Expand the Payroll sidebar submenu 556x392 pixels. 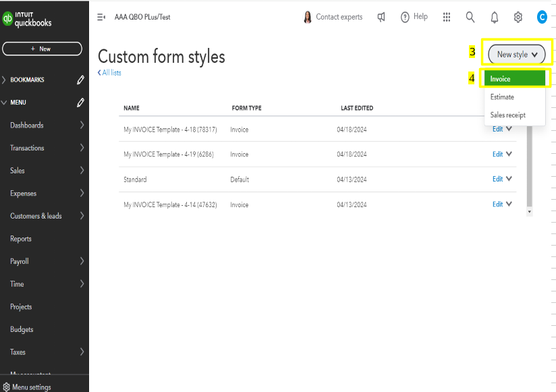pyautogui.click(x=82, y=261)
